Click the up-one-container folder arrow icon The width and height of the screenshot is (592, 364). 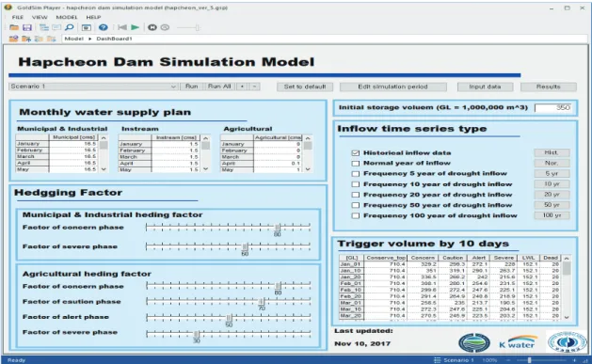pyautogui.click(x=26, y=39)
